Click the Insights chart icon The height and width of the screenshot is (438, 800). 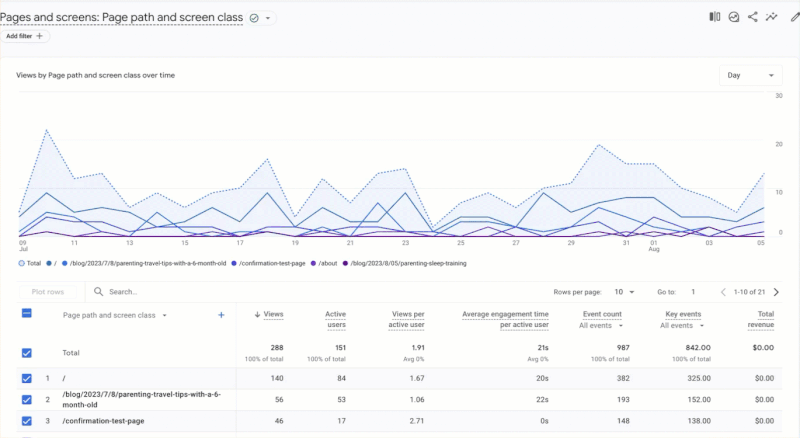734,17
